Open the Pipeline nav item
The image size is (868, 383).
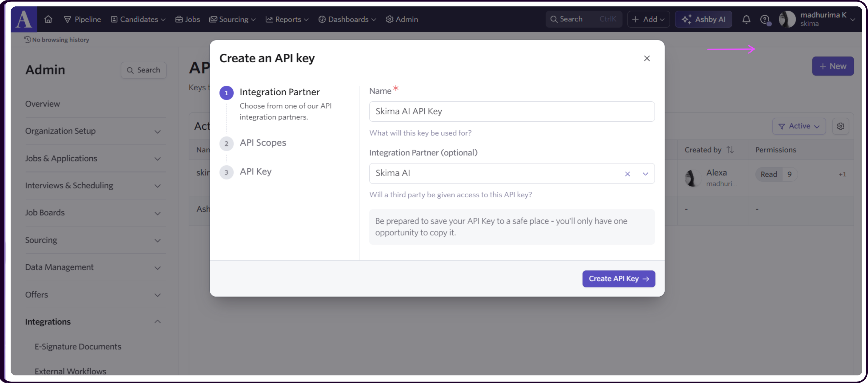click(82, 20)
